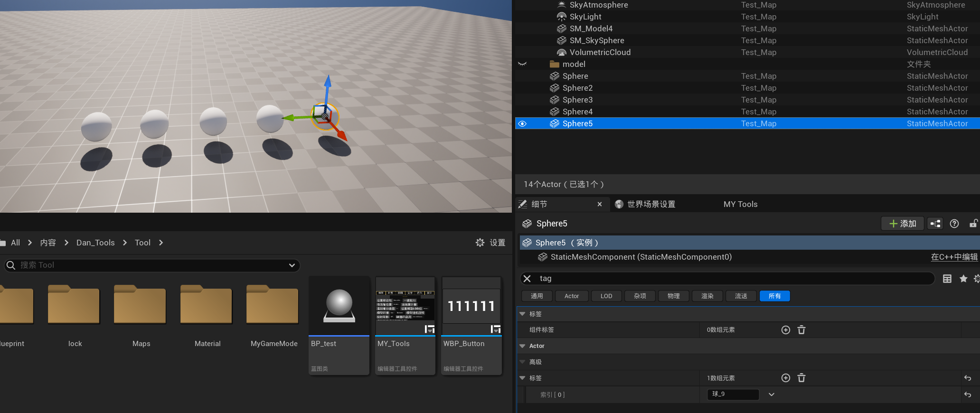Click the magnifier icon in the 搜索 Tool field

tap(11, 265)
